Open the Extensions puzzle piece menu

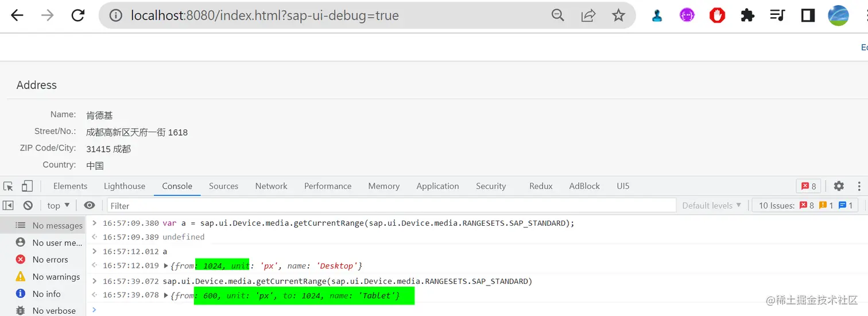click(x=747, y=16)
